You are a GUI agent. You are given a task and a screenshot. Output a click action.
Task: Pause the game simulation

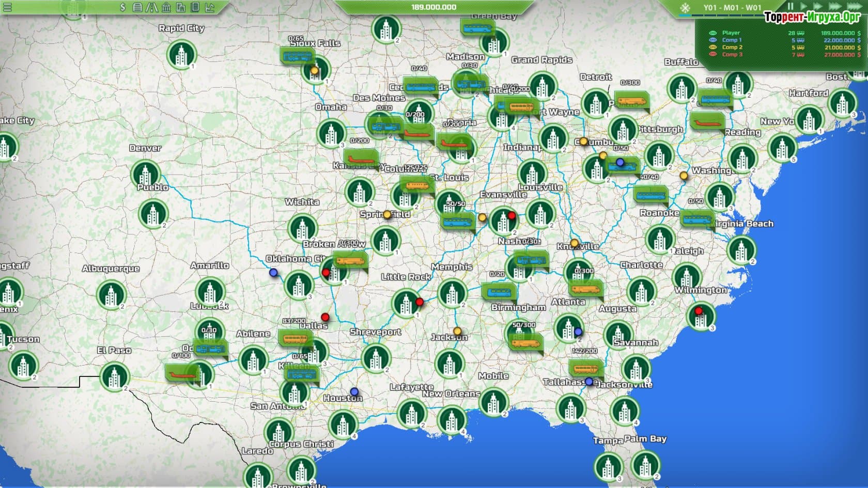[x=790, y=7]
